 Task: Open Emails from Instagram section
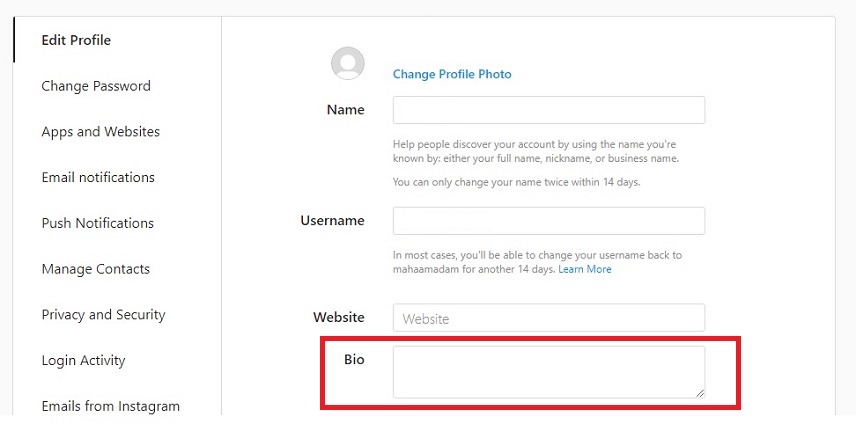[x=111, y=407]
